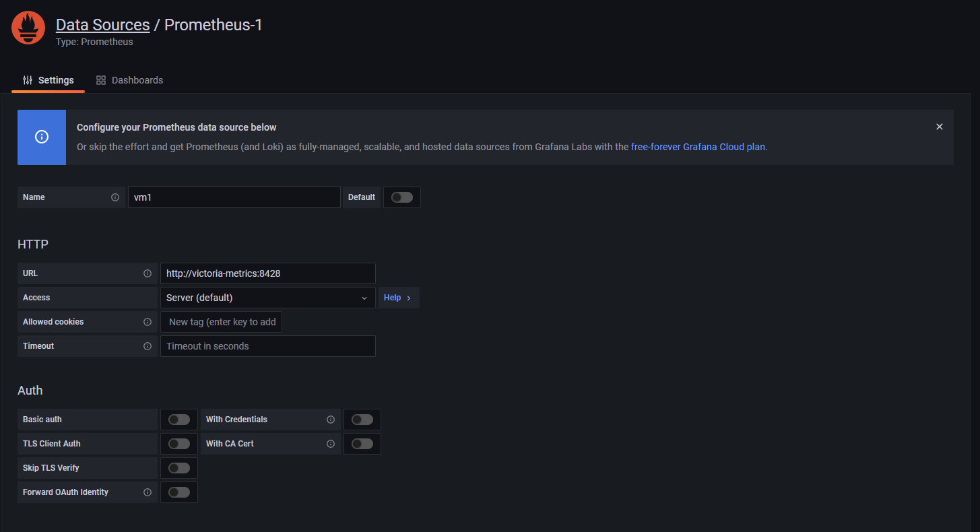Click the info icon next to Name
This screenshot has height=532, width=980.
(x=115, y=197)
